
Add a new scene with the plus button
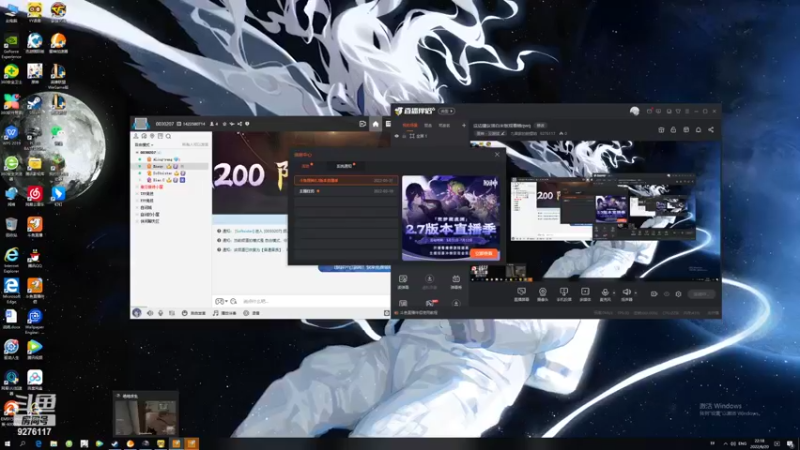pos(464,126)
